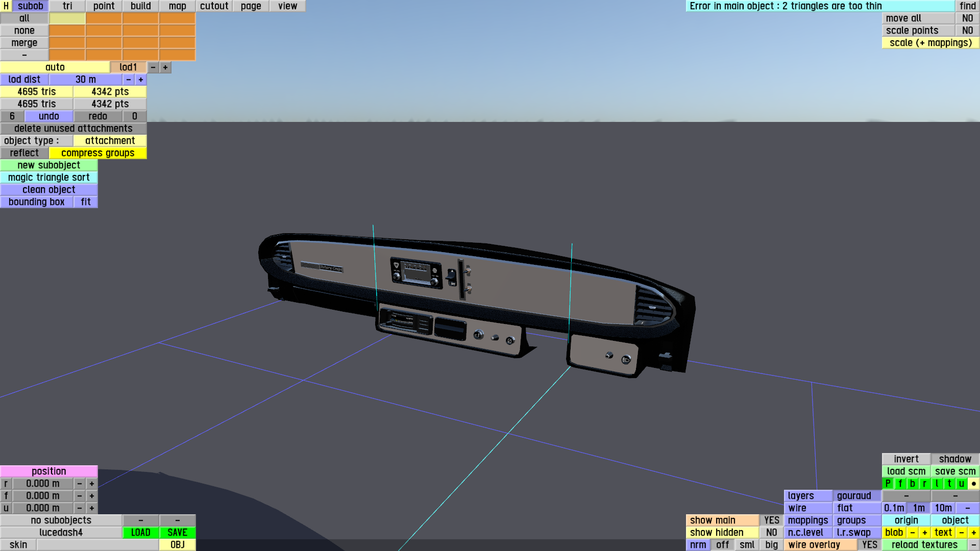This screenshot has height=551, width=980.
Task: Open the cutout mode tab
Action: tap(214, 6)
